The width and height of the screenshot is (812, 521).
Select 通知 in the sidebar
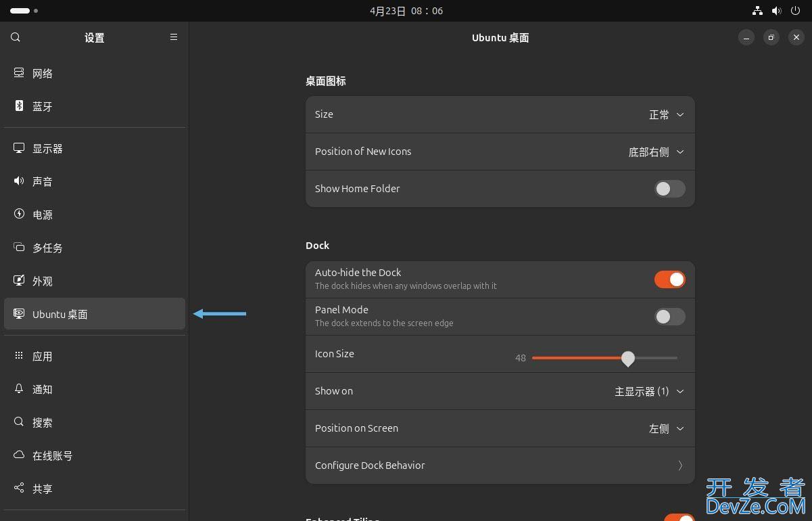coord(95,389)
